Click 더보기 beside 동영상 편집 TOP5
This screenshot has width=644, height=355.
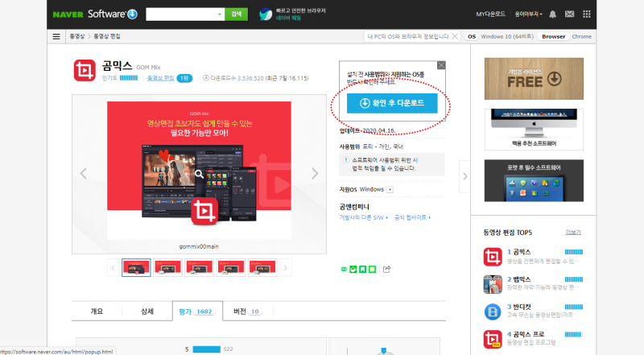point(573,233)
